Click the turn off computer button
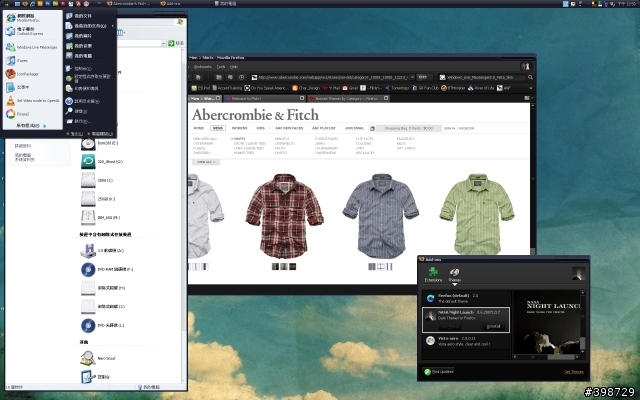This screenshot has height=400, width=640. tap(100, 133)
